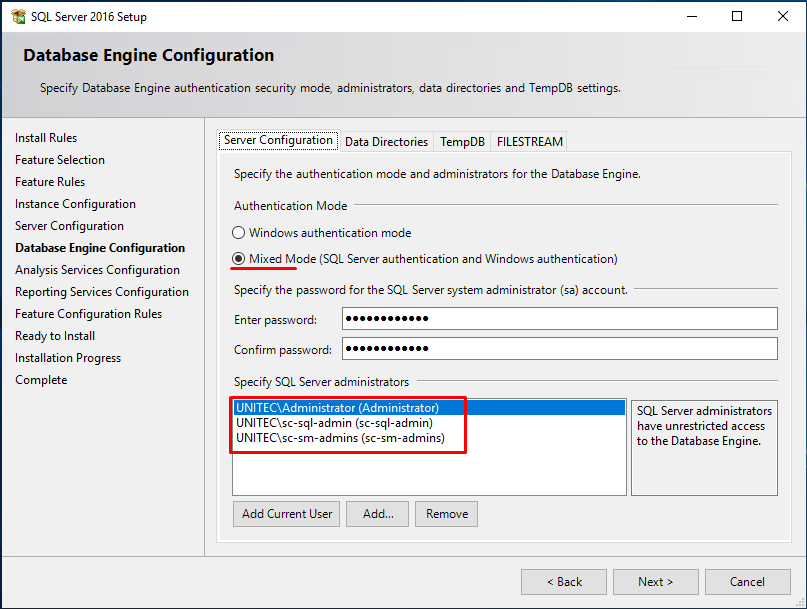The image size is (807, 609).
Task: Click the Remove button
Action: coord(447,514)
